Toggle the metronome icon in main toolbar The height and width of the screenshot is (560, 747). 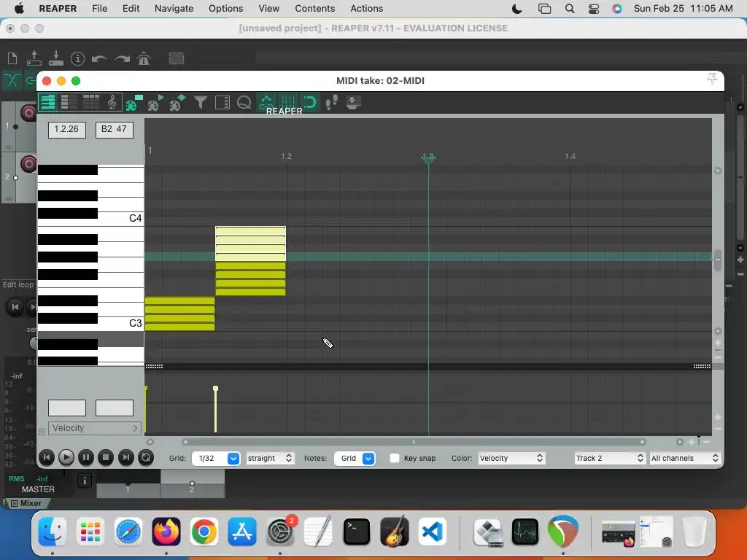click(x=144, y=58)
